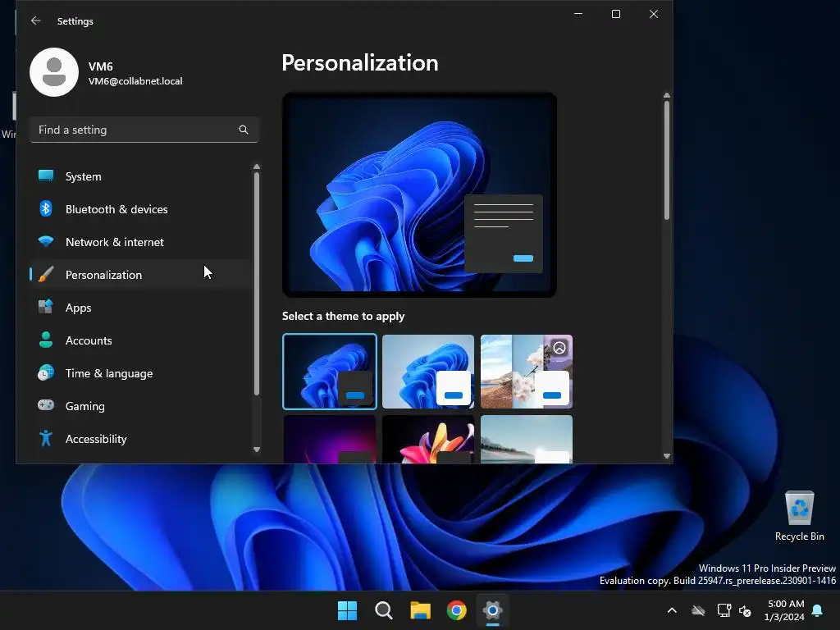Launch Google Chrome from the taskbar
This screenshot has height=630, width=840.
(x=456, y=610)
